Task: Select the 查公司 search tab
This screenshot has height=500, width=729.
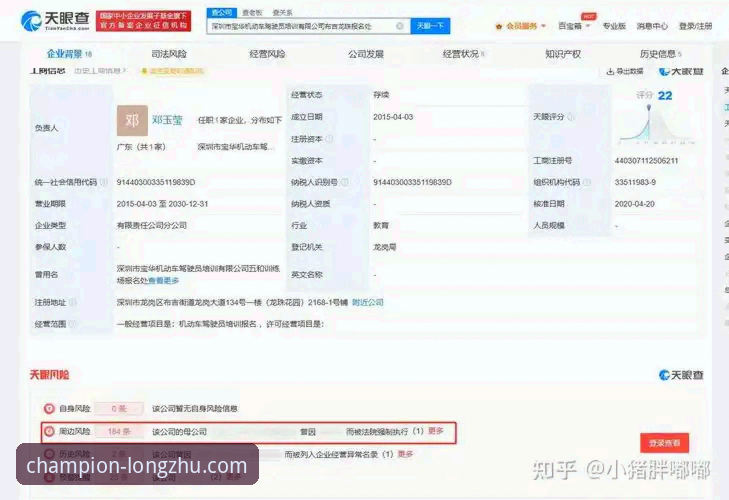Action: [222, 13]
